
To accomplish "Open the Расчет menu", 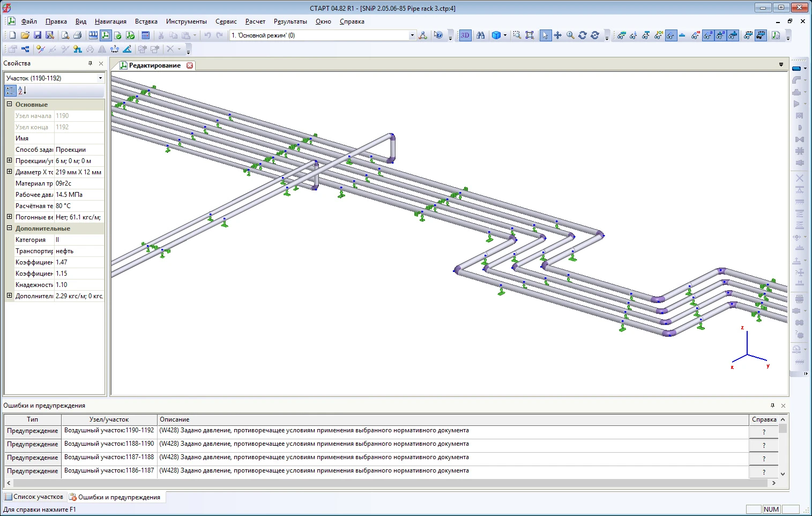I will point(255,21).
